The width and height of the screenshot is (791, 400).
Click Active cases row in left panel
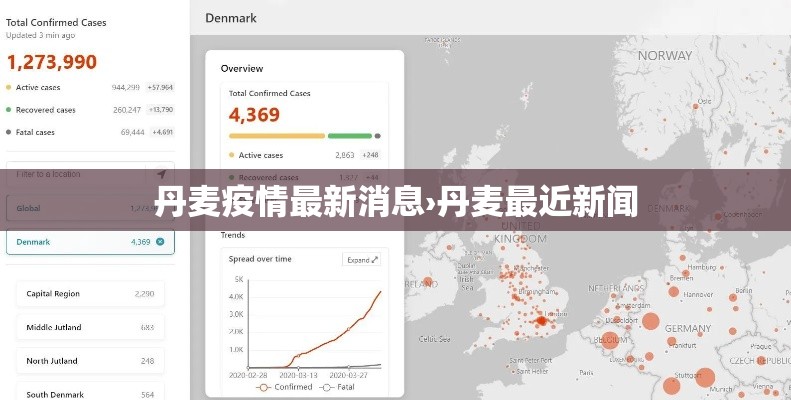pyautogui.click(x=90, y=87)
